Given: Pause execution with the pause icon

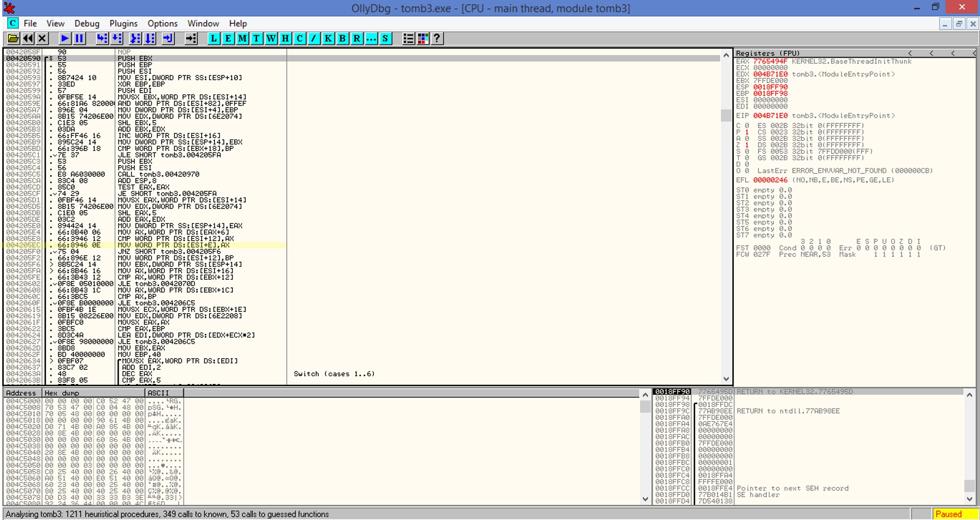Looking at the screenshot, I should [x=79, y=38].
